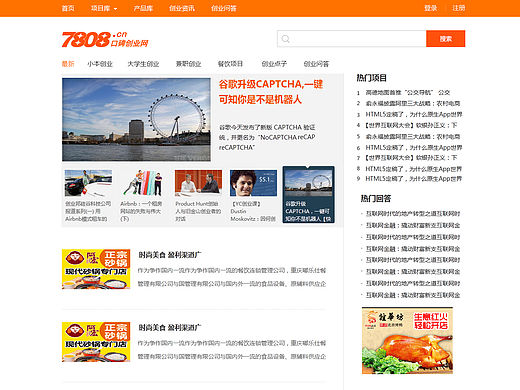The width and height of the screenshot is (520, 390).
Task: Select the 创业问答 tab below the logo
Action: [316, 64]
